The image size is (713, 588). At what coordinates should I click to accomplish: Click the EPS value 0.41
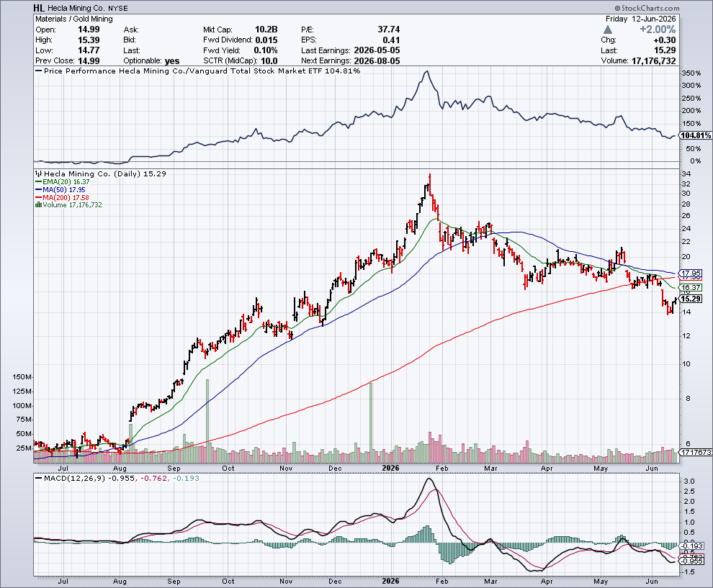click(392, 40)
